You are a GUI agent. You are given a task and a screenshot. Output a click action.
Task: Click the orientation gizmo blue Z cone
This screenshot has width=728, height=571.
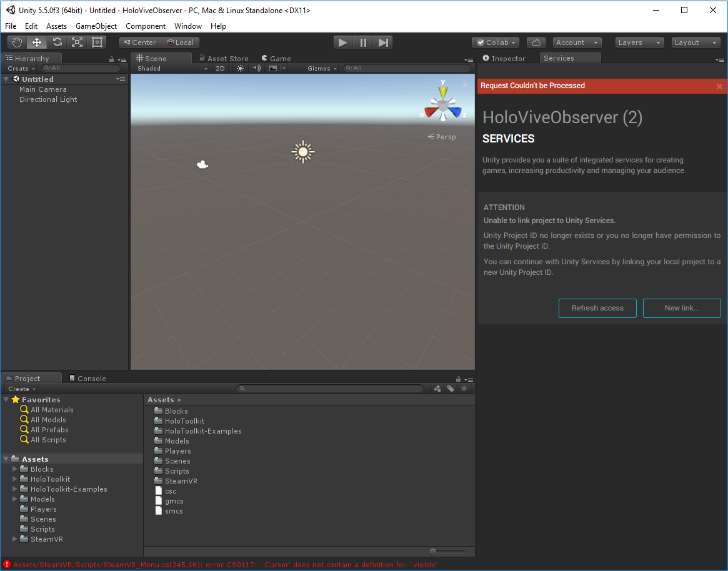pyautogui.click(x=454, y=112)
